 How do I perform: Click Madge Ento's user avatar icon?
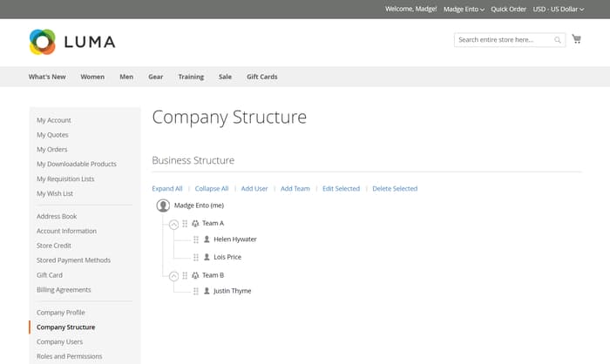coord(163,206)
